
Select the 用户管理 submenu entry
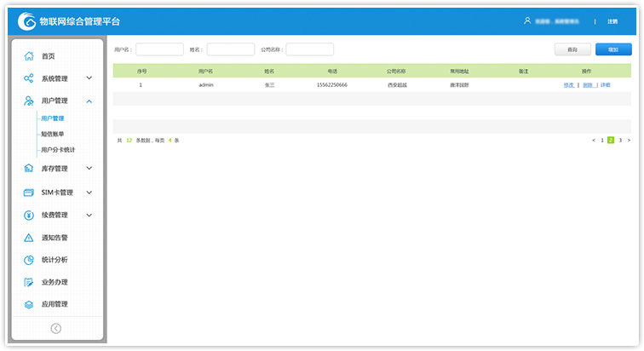(x=52, y=118)
